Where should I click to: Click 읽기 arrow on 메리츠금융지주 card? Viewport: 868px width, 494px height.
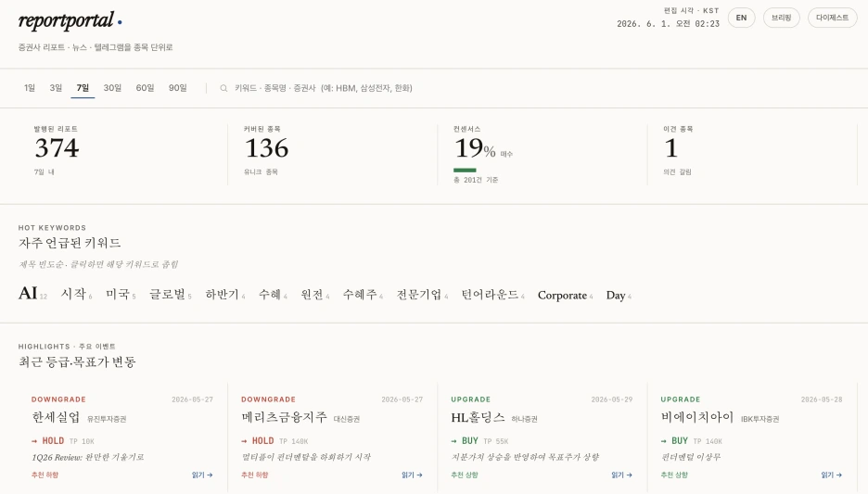coord(412,475)
